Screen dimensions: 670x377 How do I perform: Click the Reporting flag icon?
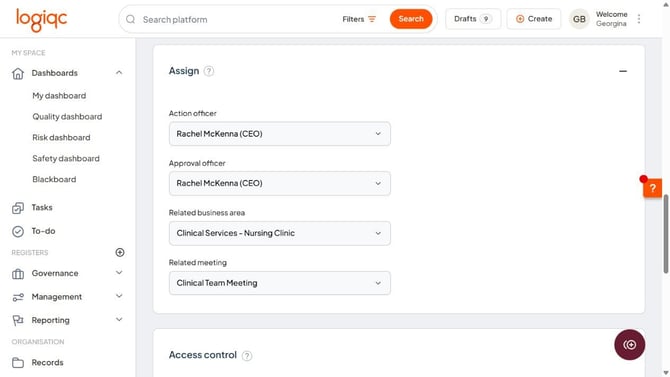[18, 321]
